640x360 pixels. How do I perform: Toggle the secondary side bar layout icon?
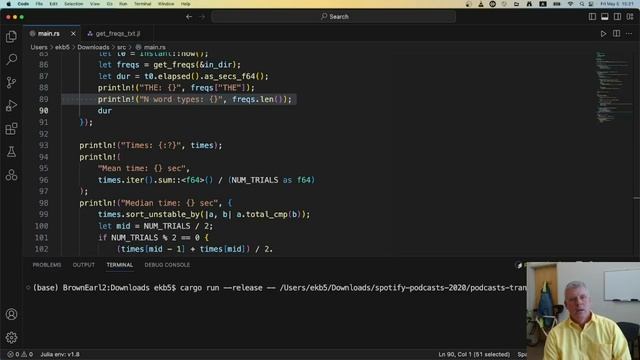pos(617,17)
